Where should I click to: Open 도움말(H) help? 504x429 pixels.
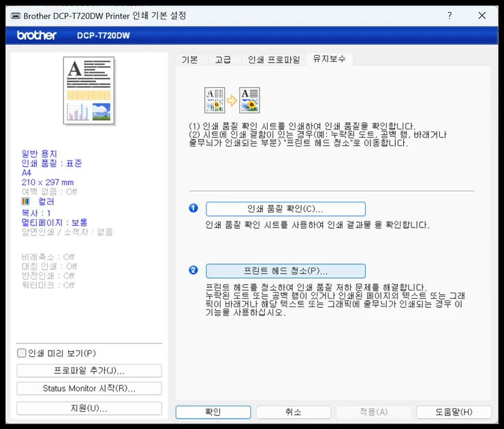point(454,412)
